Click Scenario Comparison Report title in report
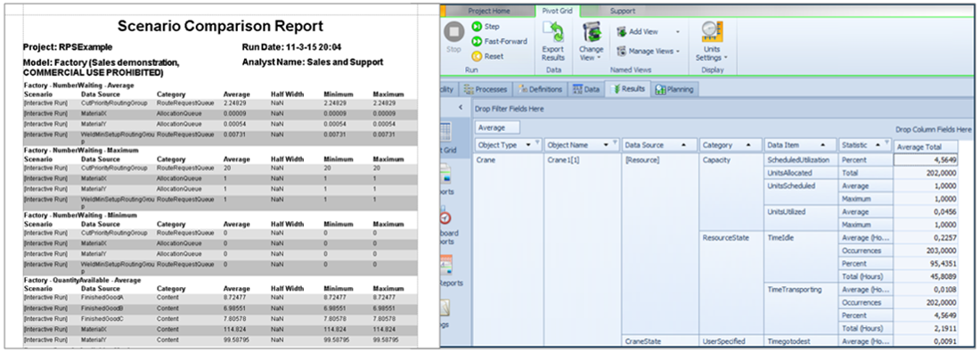The width and height of the screenshot is (980, 353). (x=220, y=26)
